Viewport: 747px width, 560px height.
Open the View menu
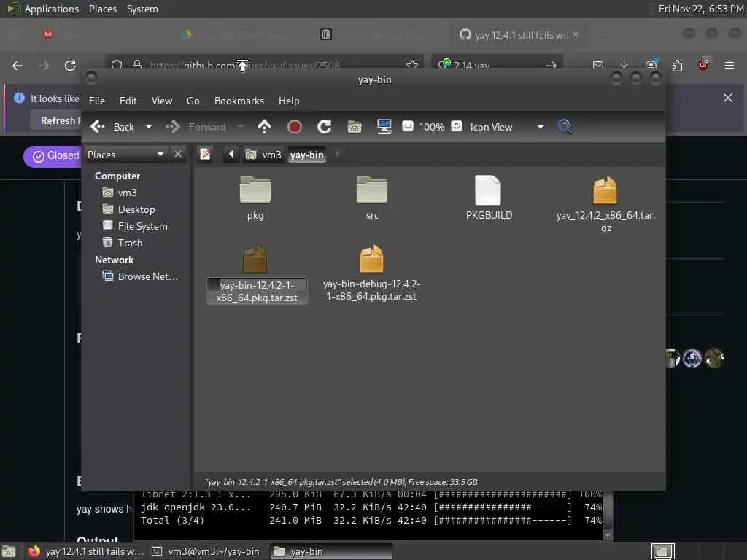[162, 101]
